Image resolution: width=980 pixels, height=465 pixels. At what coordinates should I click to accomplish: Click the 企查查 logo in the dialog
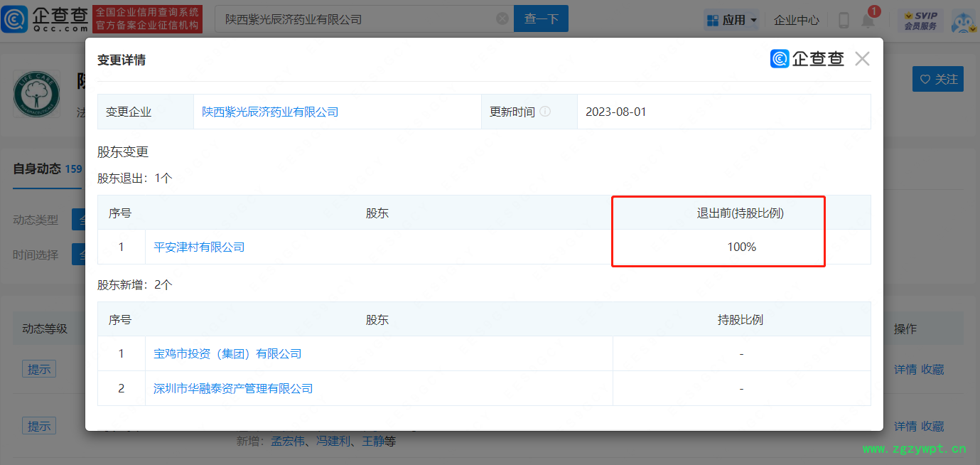pyautogui.click(x=807, y=59)
